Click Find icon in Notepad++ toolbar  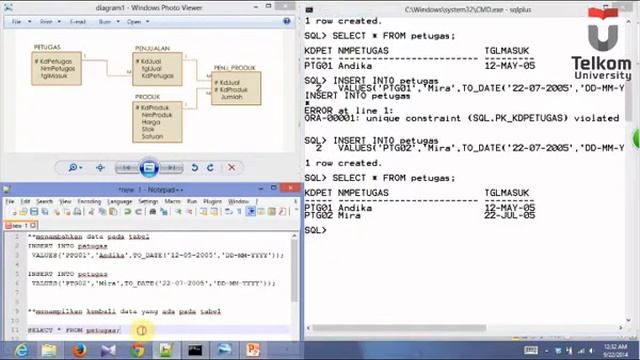[153, 211]
